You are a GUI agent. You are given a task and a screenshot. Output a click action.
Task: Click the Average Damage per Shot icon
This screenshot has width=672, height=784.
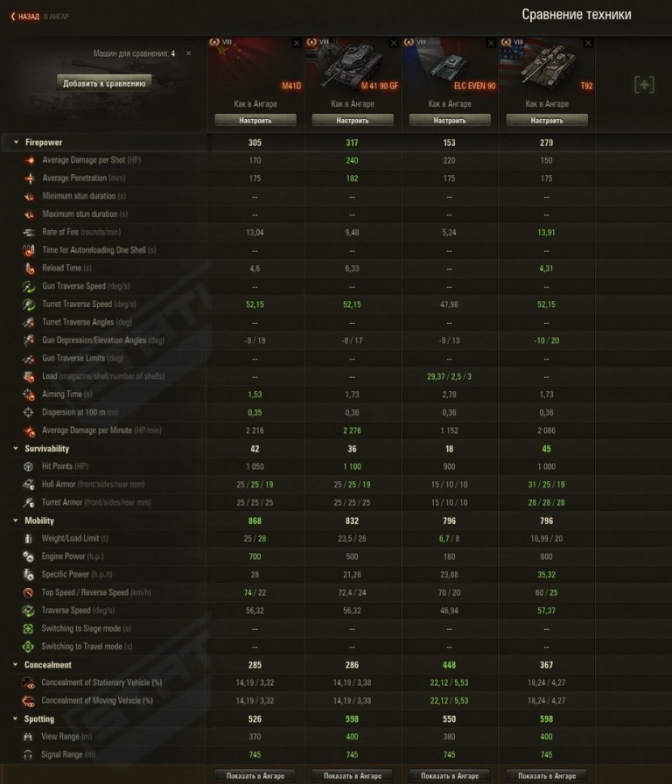(x=30, y=160)
